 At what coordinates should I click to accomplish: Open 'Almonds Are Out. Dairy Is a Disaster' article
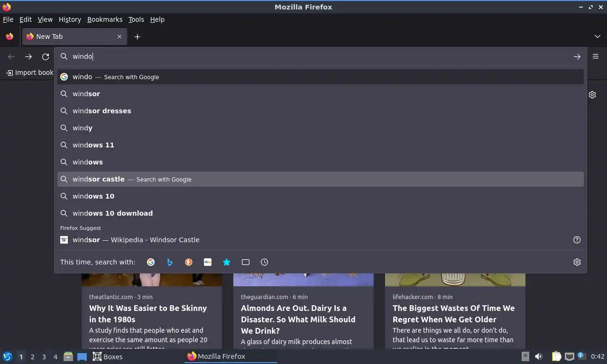coord(298,319)
